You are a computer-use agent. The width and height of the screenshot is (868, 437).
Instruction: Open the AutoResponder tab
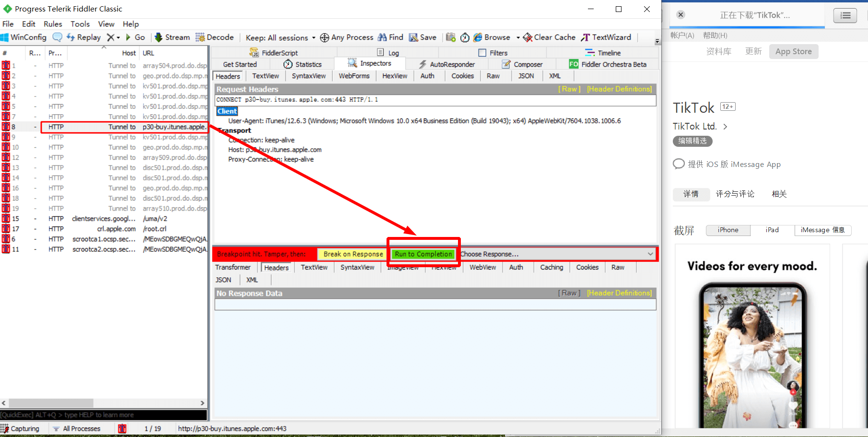[x=447, y=64]
